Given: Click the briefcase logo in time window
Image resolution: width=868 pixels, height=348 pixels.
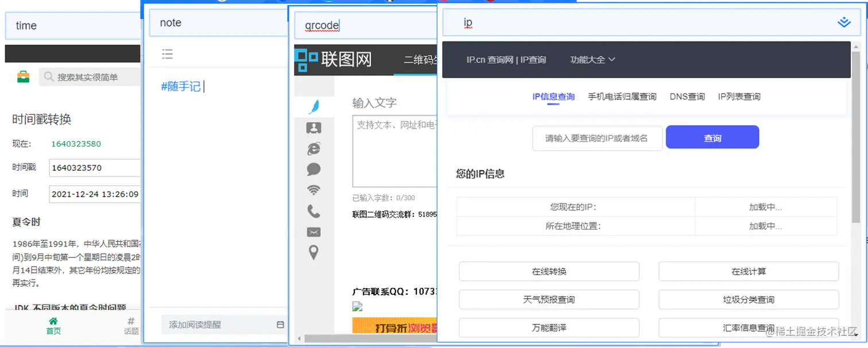Looking at the screenshot, I should pos(23,77).
